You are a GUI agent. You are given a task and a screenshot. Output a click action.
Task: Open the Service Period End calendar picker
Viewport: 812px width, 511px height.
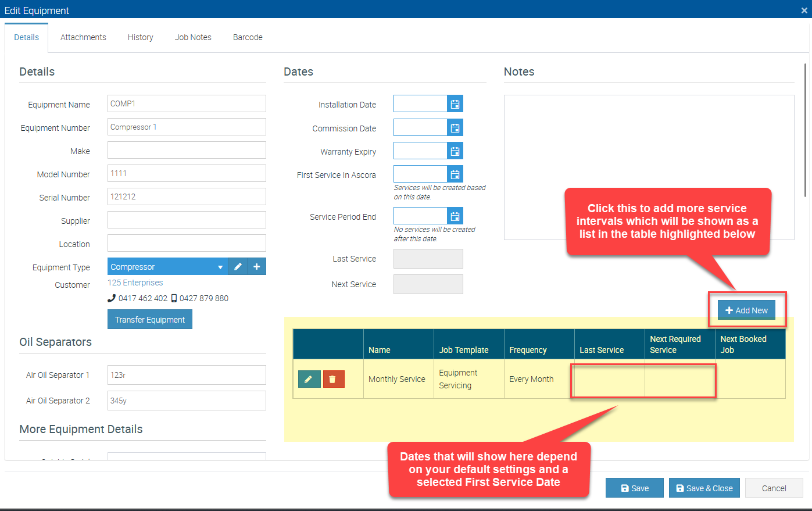455,216
